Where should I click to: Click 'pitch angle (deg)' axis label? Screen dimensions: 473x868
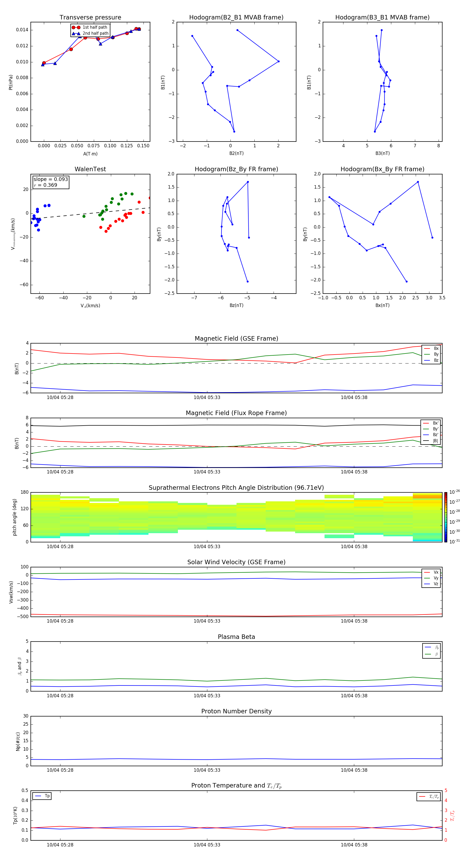[14, 517]
